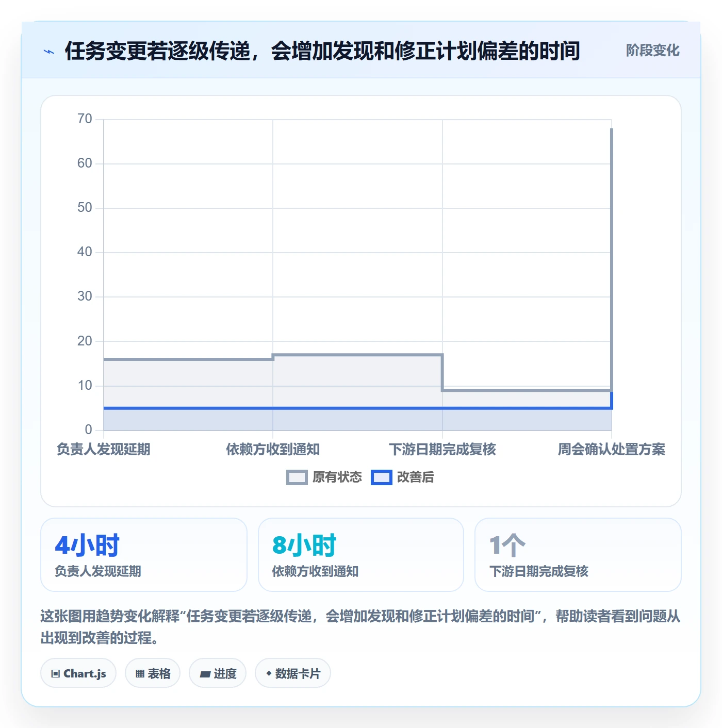Click the diamond icon in the 数据卡片 chip
The height and width of the screenshot is (728, 722).
tap(269, 673)
